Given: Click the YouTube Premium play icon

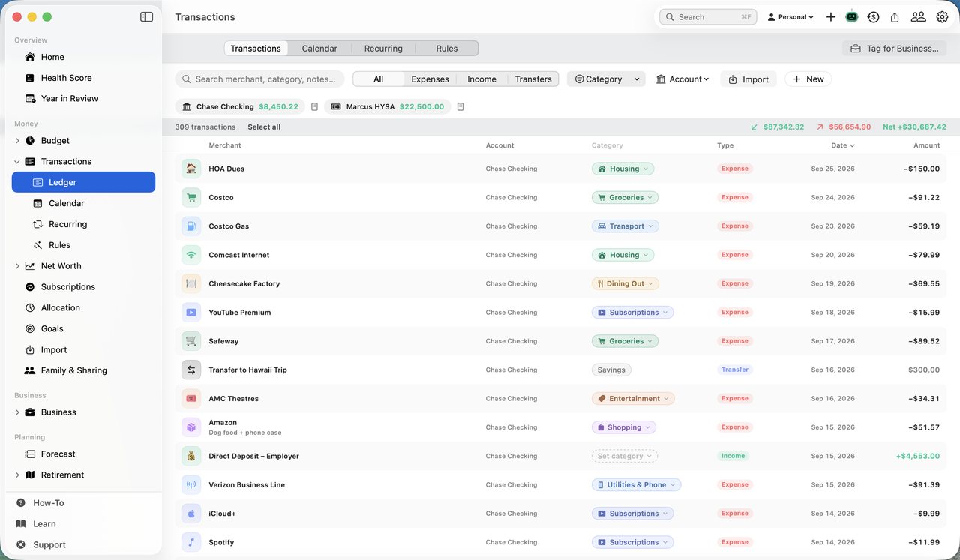Looking at the screenshot, I should click(x=191, y=313).
